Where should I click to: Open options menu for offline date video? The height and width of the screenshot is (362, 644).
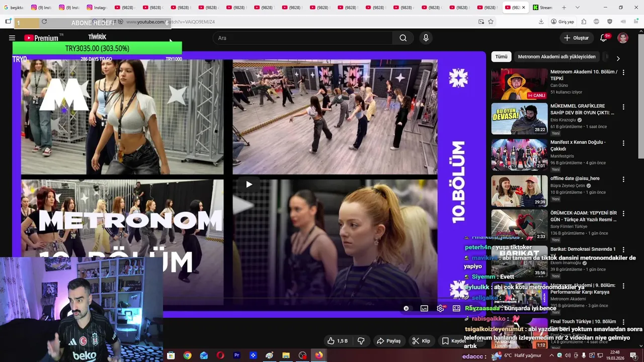[623, 179]
